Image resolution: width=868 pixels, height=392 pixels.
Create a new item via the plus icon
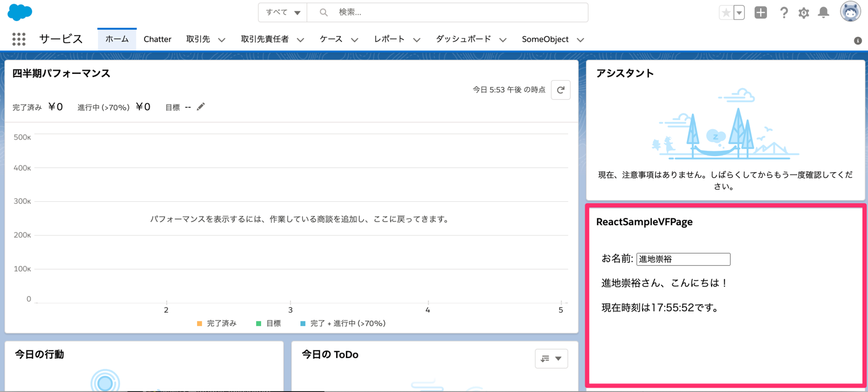point(760,12)
